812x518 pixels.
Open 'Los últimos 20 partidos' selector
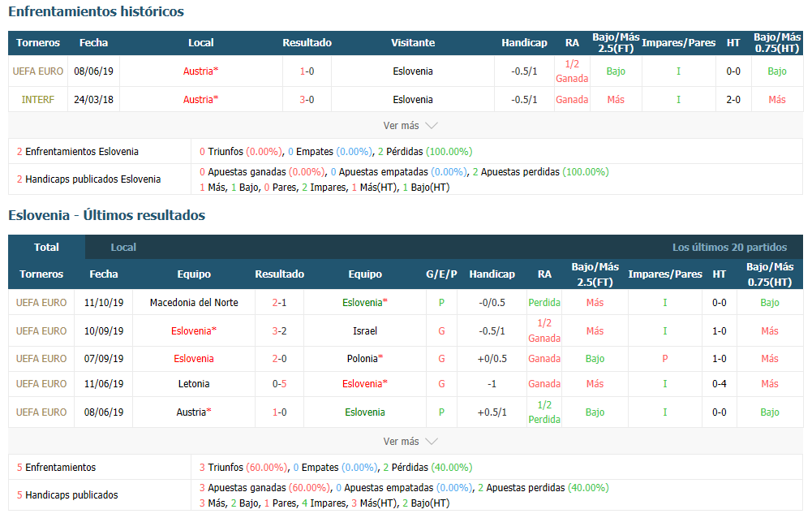point(729,248)
